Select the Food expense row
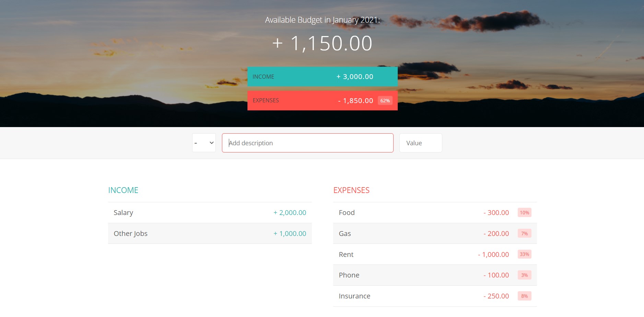The width and height of the screenshot is (644, 317). click(x=435, y=213)
